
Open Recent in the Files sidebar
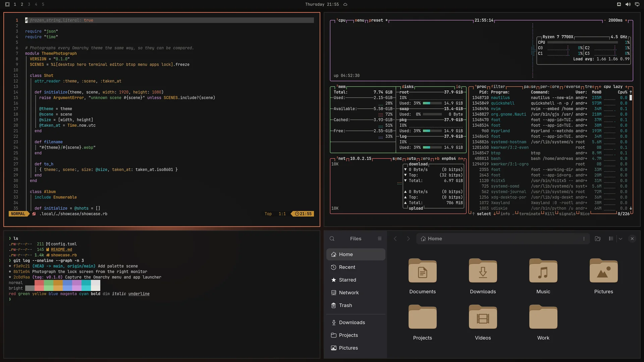click(356, 267)
